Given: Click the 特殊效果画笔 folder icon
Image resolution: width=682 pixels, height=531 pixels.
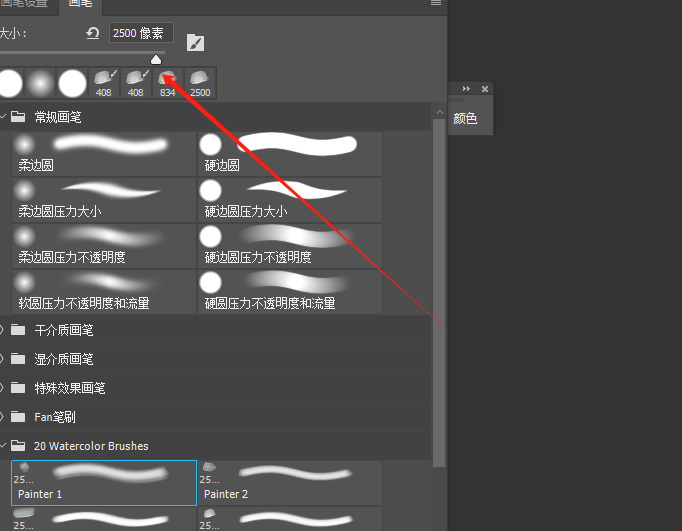Looking at the screenshot, I should 18,387.
